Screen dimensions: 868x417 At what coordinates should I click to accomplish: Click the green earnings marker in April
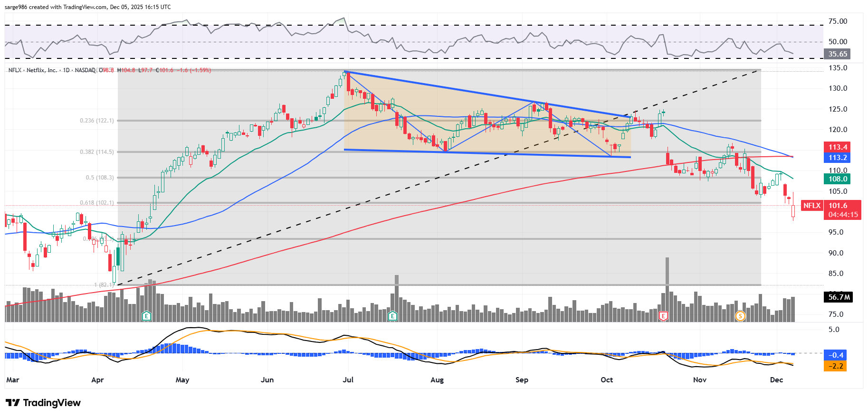coord(147,316)
